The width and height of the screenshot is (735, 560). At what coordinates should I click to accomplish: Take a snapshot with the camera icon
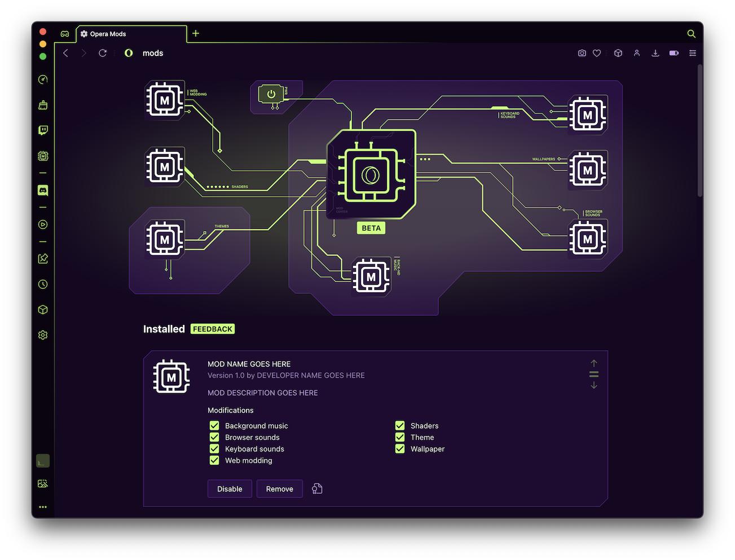(582, 53)
